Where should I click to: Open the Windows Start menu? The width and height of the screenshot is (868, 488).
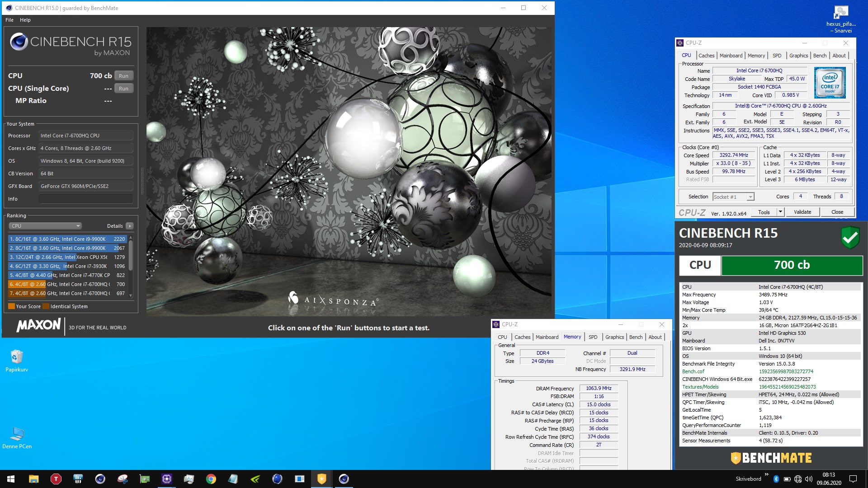pyautogui.click(x=11, y=479)
